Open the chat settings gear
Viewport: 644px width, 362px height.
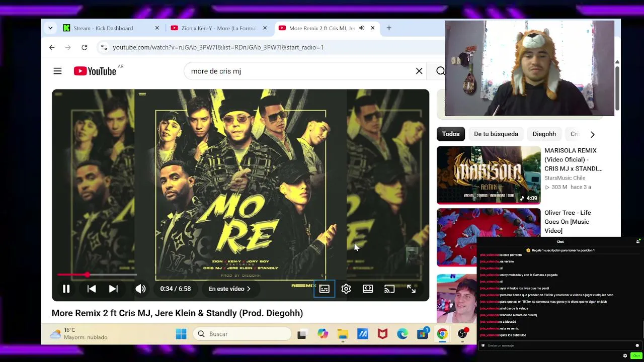point(625,355)
